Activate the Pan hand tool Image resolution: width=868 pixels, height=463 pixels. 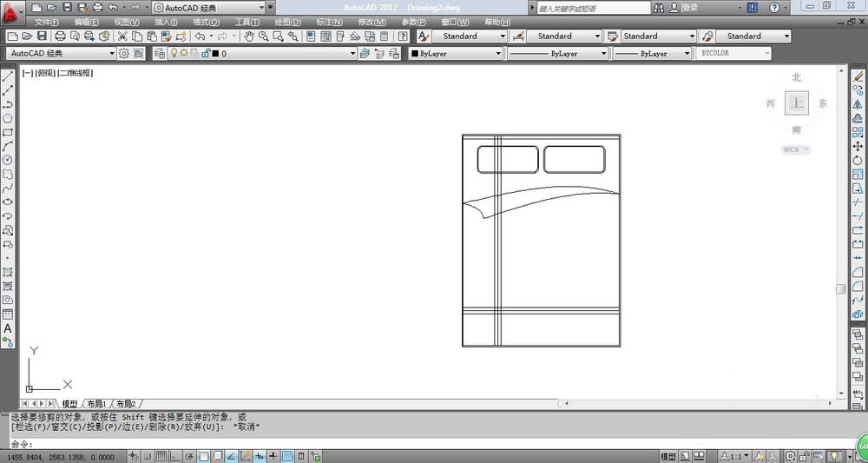(248, 36)
